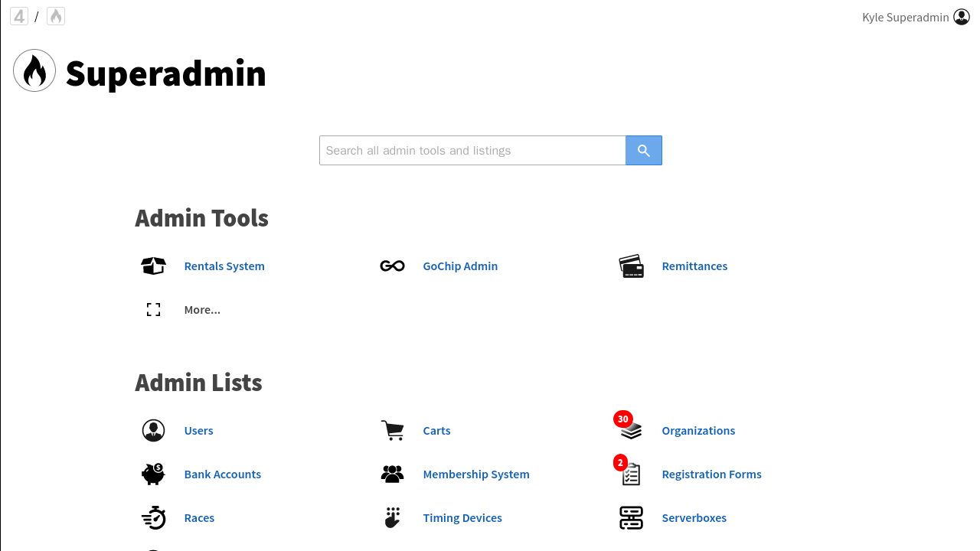Go to the Membership System link
This screenshot has height=551, width=980.
pos(475,474)
